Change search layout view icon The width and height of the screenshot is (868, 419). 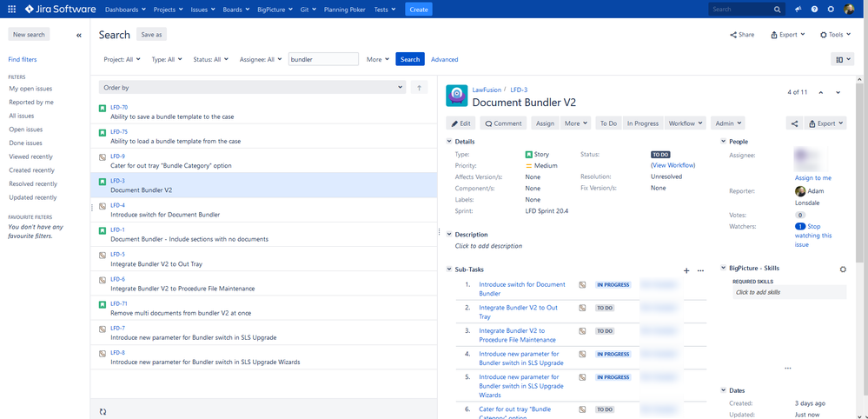tap(843, 59)
